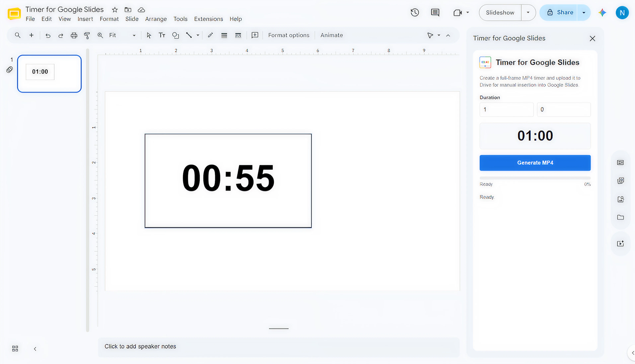Image resolution: width=635 pixels, height=364 pixels.
Task: Collapse the filmstrip panel arrow
Action: pos(35,349)
